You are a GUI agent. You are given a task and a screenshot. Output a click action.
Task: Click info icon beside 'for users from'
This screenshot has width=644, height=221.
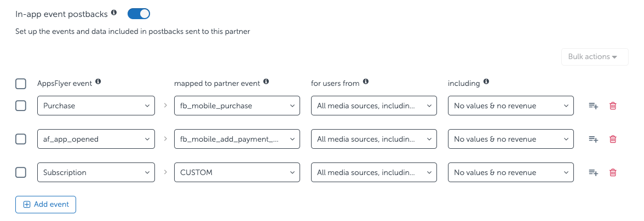coord(366,82)
